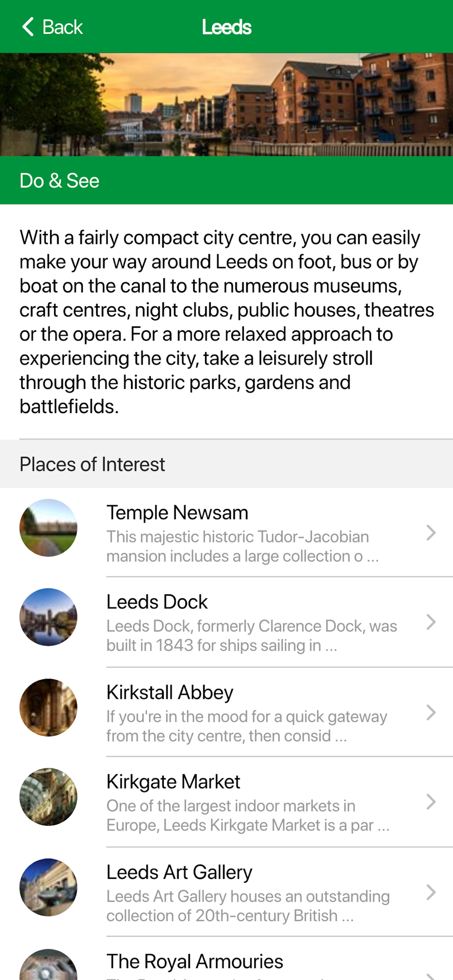Screen dimensions: 453x980
Task: Open the Kirkgate Market description
Action: point(248,815)
